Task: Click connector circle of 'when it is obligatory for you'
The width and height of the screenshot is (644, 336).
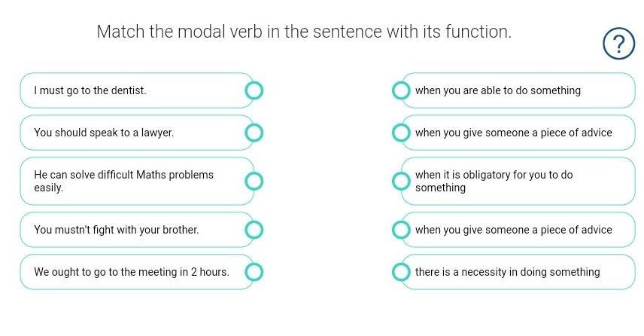Action: coord(401,181)
